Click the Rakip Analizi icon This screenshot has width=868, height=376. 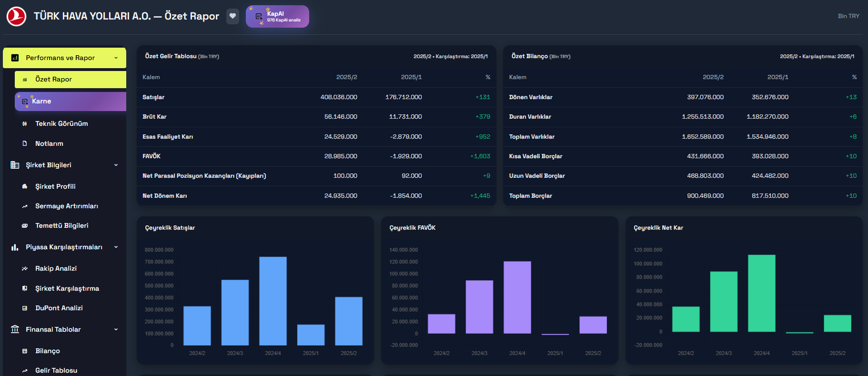point(25,269)
